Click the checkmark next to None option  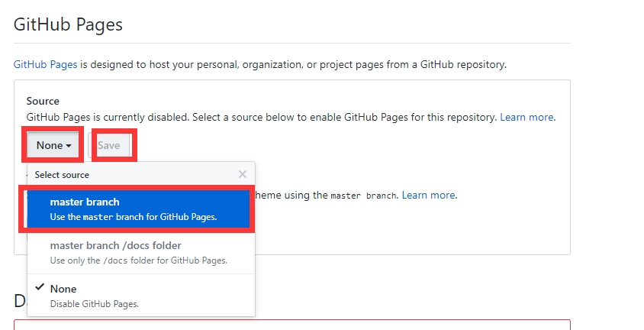[40, 287]
